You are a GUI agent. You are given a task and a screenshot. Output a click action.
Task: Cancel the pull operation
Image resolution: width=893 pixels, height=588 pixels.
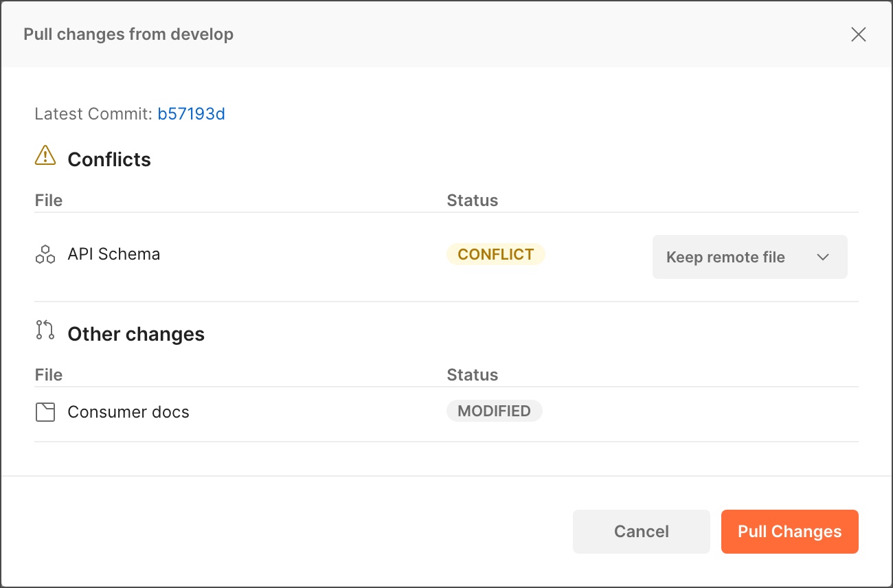coord(641,532)
